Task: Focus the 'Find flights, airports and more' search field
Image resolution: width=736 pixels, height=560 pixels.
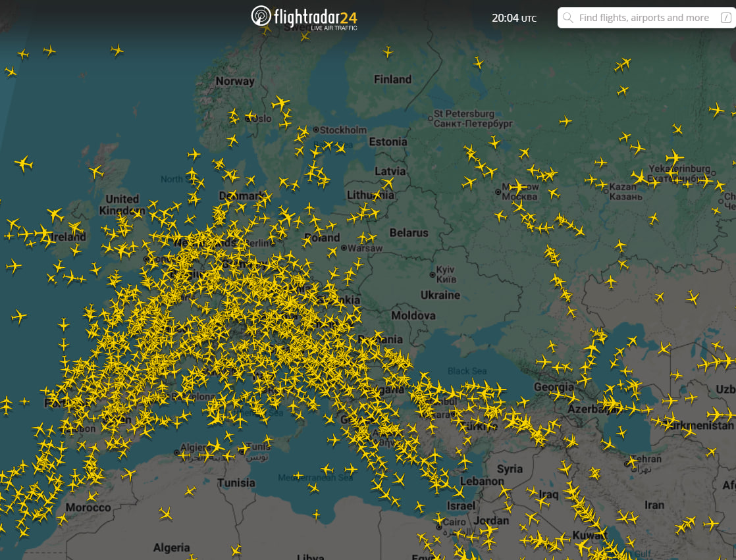Action: (646, 18)
